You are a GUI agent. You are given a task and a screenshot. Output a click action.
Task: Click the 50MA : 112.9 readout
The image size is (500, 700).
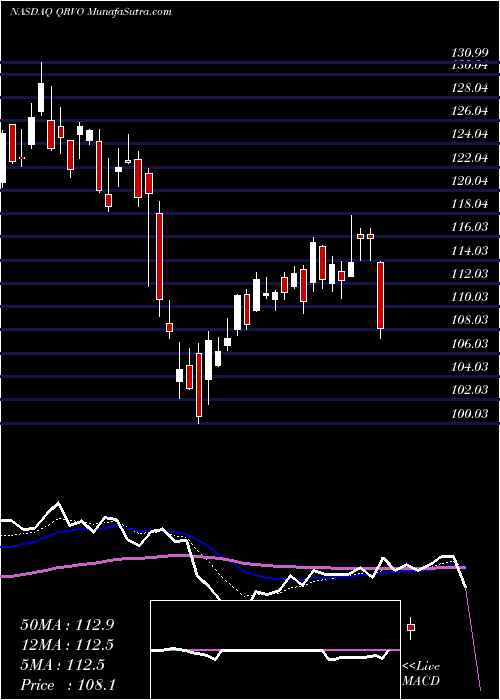(x=67, y=625)
